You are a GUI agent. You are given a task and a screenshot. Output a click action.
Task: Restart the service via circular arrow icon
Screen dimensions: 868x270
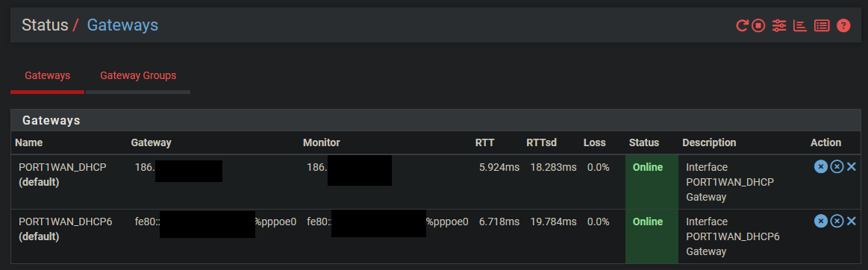tap(742, 25)
